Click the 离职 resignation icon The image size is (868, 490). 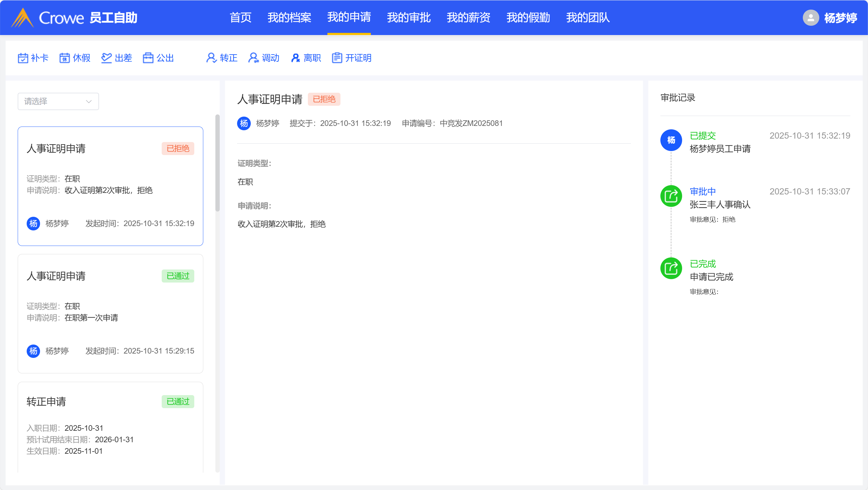pos(295,58)
